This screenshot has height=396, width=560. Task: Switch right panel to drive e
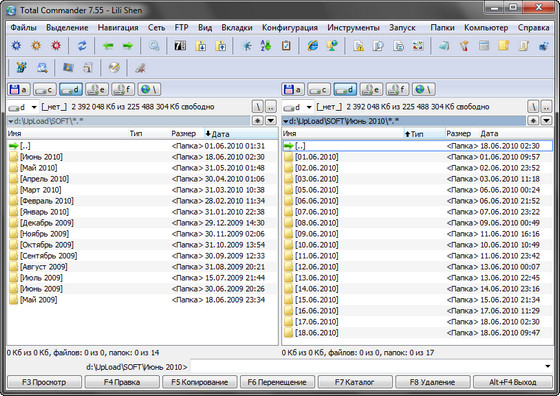(x=371, y=90)
